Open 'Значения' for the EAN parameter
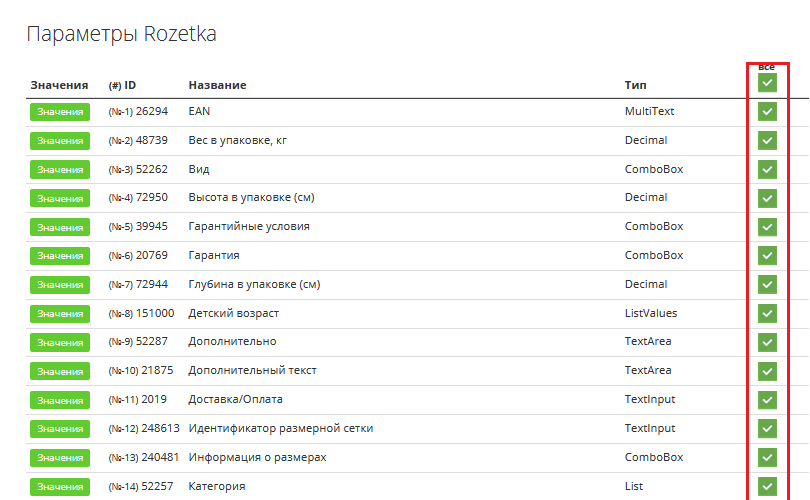Viewport: 810px width, 500px height. point(60,112)
